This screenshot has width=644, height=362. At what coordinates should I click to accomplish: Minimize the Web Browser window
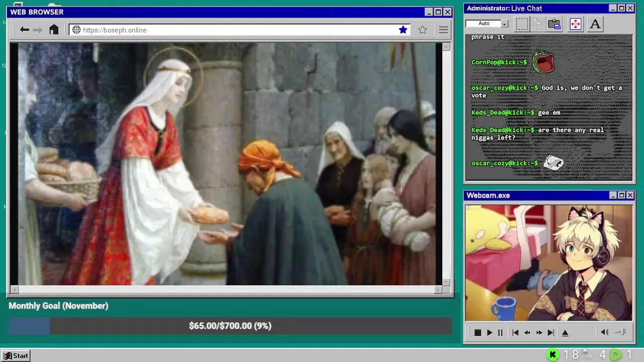tap(429, 12)
